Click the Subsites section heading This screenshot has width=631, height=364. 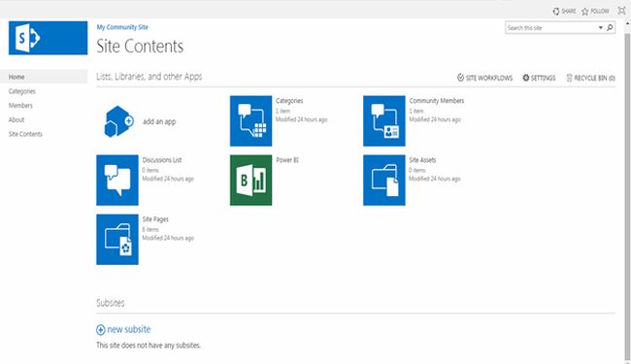coord(111,303)
